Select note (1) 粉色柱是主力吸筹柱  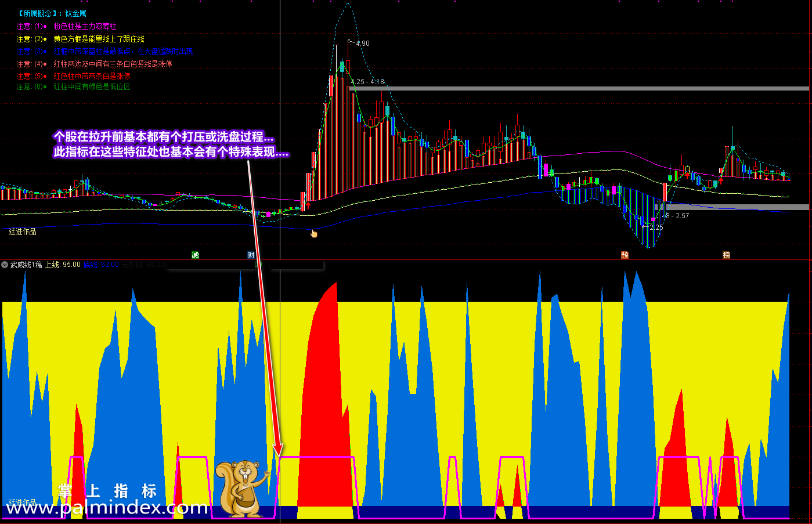coord(66,26)
